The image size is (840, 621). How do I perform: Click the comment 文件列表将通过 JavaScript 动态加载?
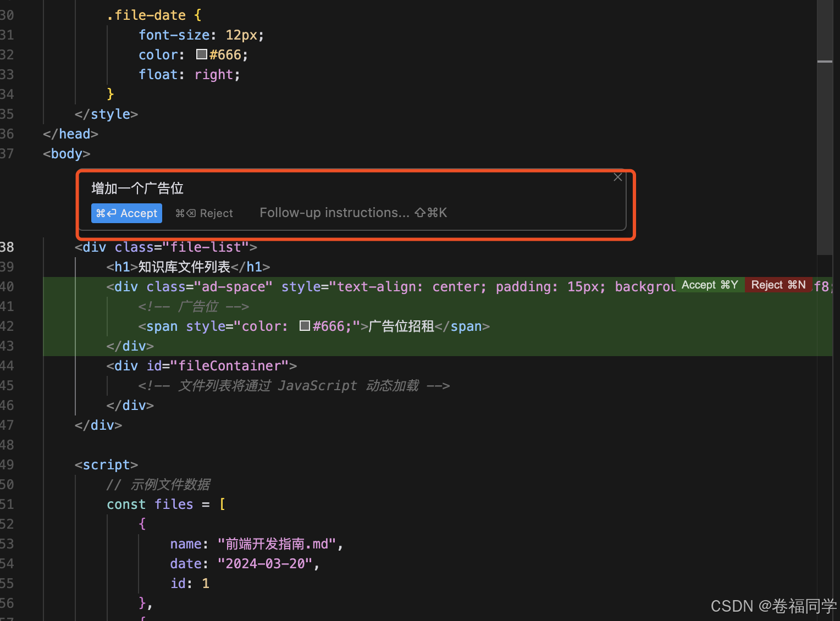(294, 386)
